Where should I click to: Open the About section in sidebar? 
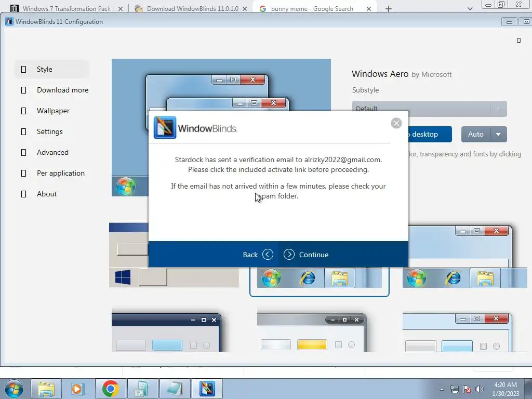[52, 194]
